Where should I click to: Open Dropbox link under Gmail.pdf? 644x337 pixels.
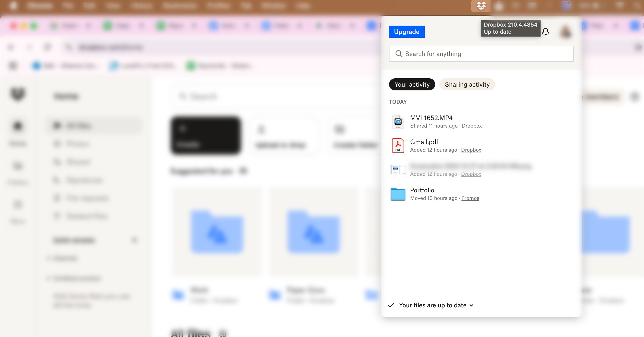pos(471,150)
